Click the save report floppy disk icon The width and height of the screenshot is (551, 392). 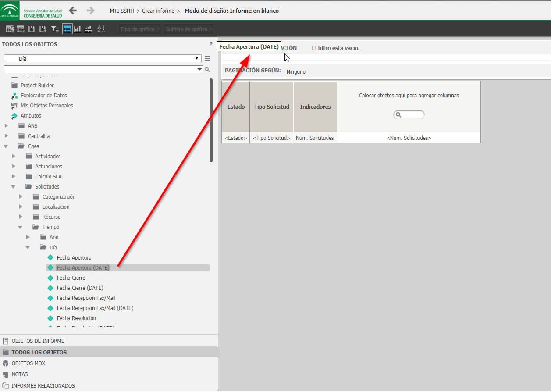32,29
